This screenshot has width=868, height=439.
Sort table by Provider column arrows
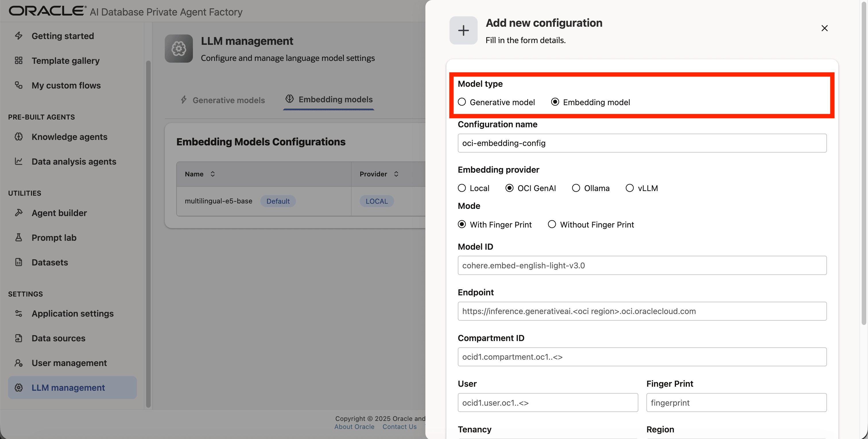click(x=396, y=174)
